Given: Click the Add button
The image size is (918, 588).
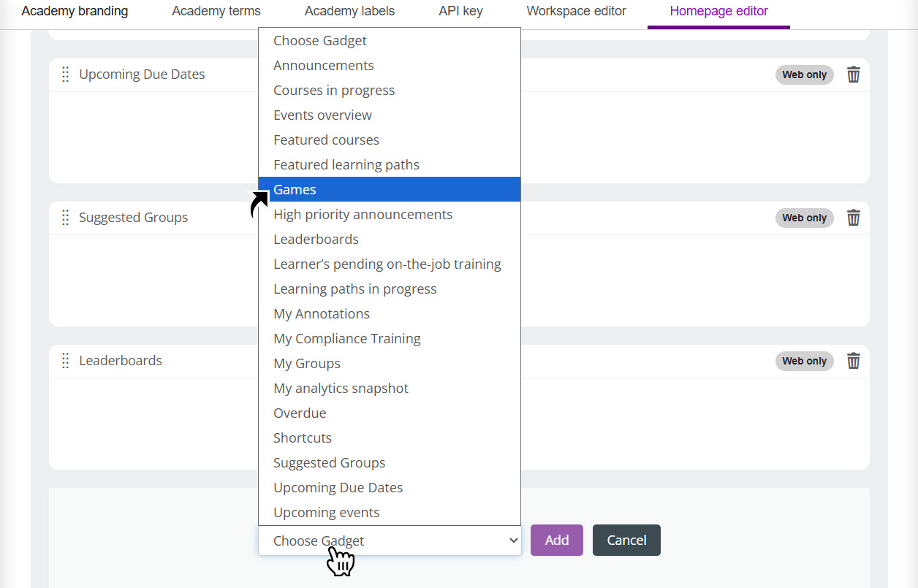Looking at the screenshot, I should 556,540.
